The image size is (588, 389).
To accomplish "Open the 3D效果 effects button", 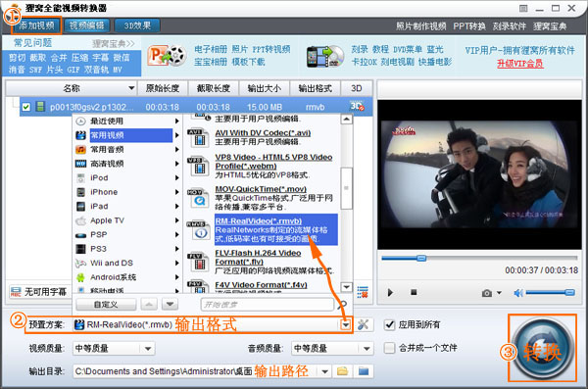I will click(x=137, y=25).
